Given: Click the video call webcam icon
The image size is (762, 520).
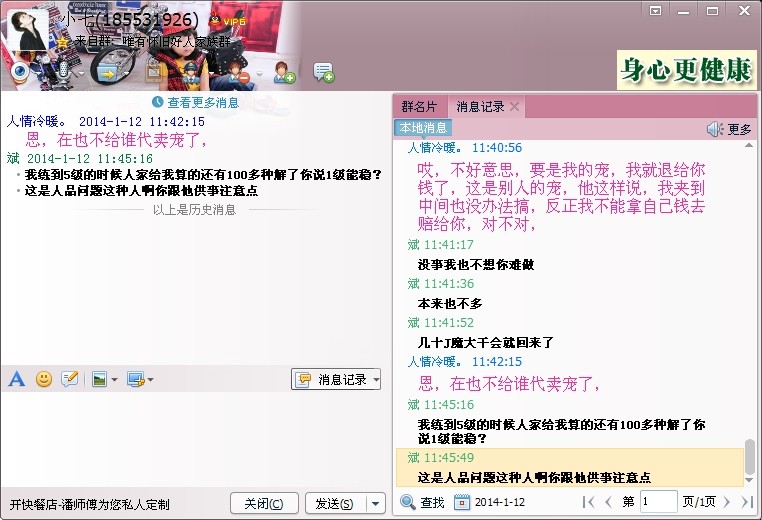Looking at the screenshot, I should 21,72.
